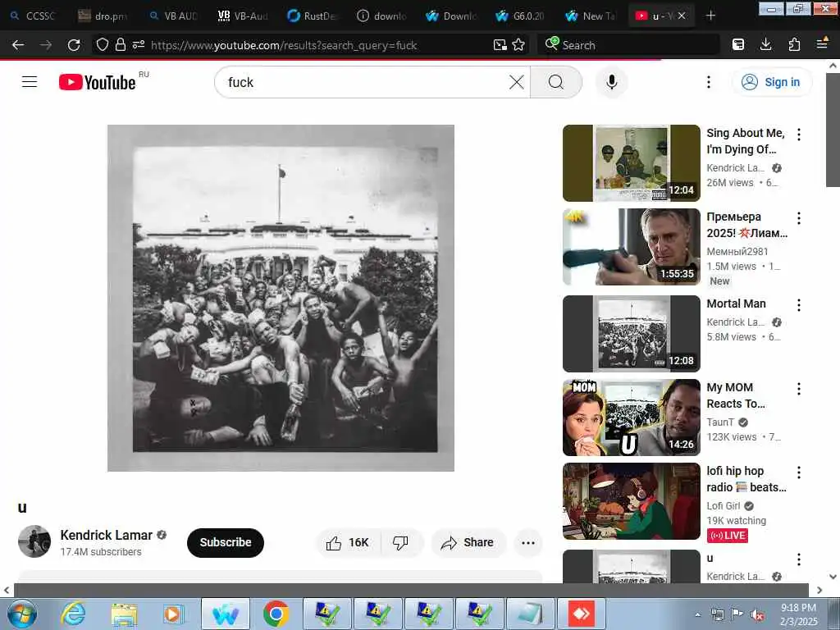Image resolution: width=840 pixels, height=630 pixels.
Task: Click the Sign in button
Action: point(771,82)
